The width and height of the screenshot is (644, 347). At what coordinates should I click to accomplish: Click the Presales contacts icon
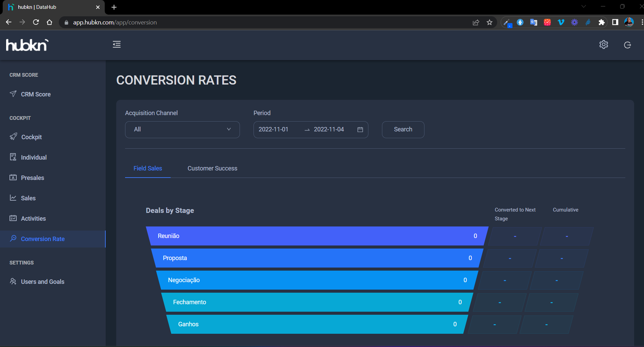click(13, 177)
